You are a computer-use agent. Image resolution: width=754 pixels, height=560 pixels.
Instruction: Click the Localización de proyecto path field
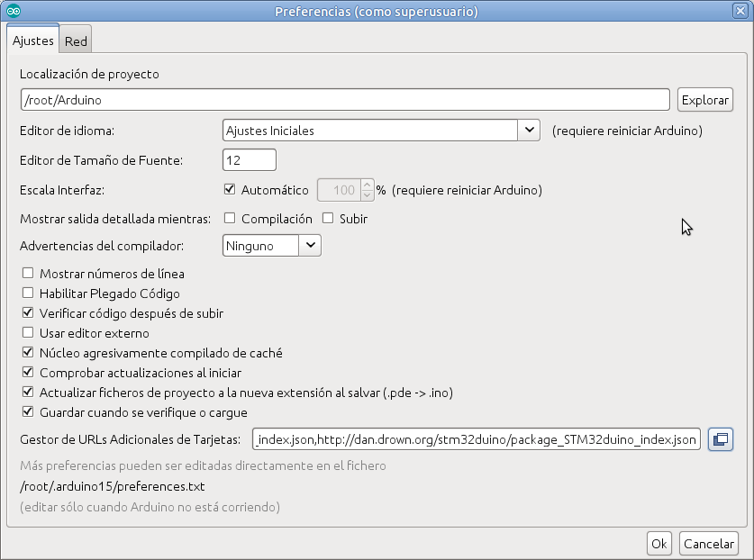[x=344, y=100]
